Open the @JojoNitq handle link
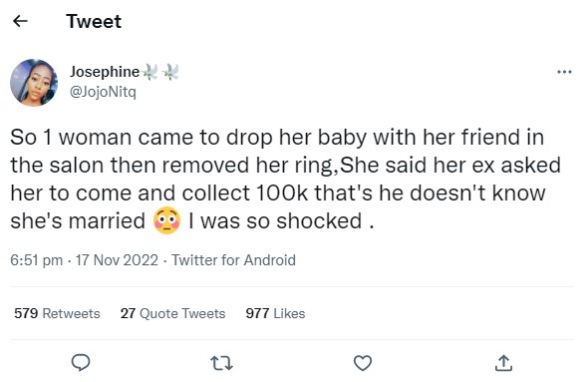This screenshot has height=382, width=588. (103, 91)
